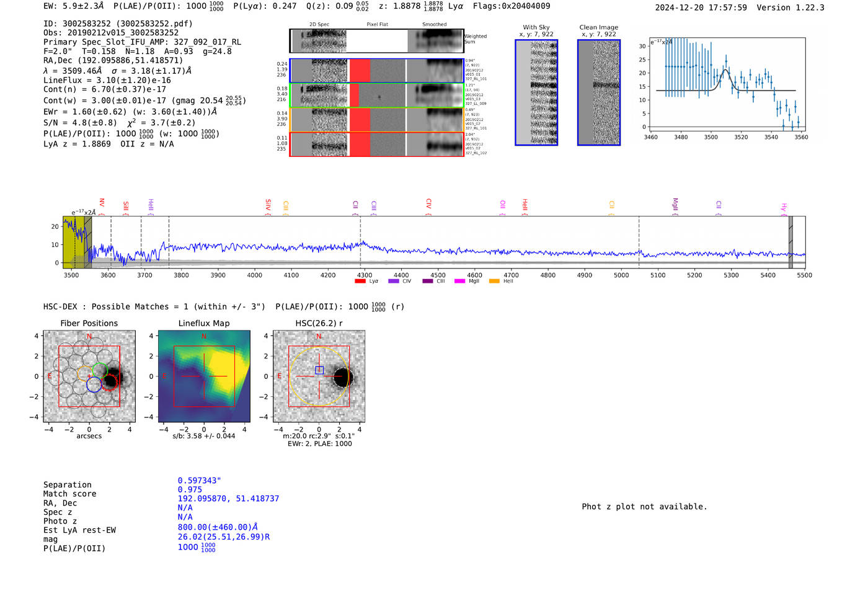Click the ID 3002583252 (3002583252.pdf) text
Screen dimensions: 868x591
(118, 24)
